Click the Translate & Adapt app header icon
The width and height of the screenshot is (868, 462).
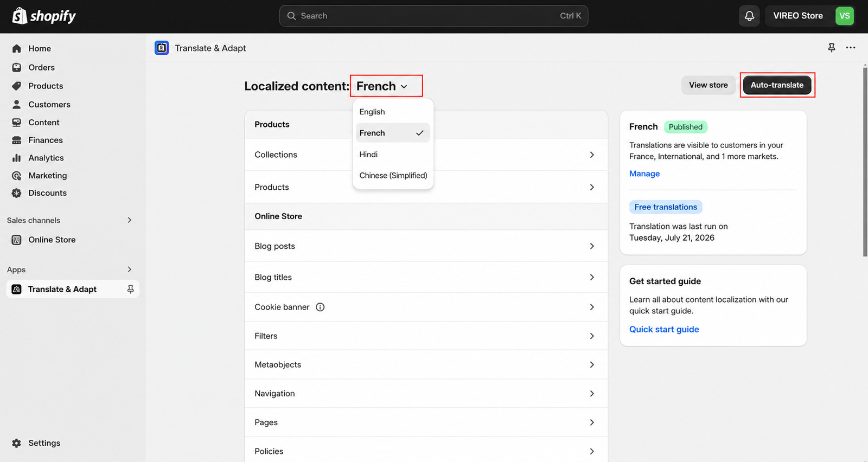[x=162, y=48]
